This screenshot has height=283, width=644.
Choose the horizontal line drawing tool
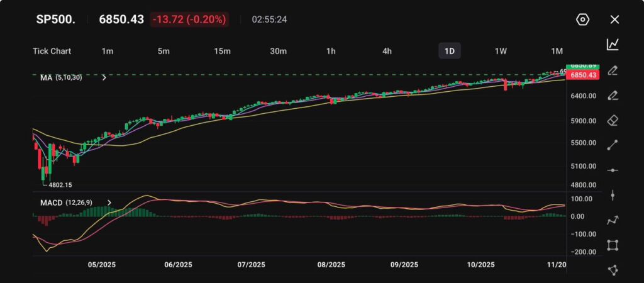pos(613,170)
